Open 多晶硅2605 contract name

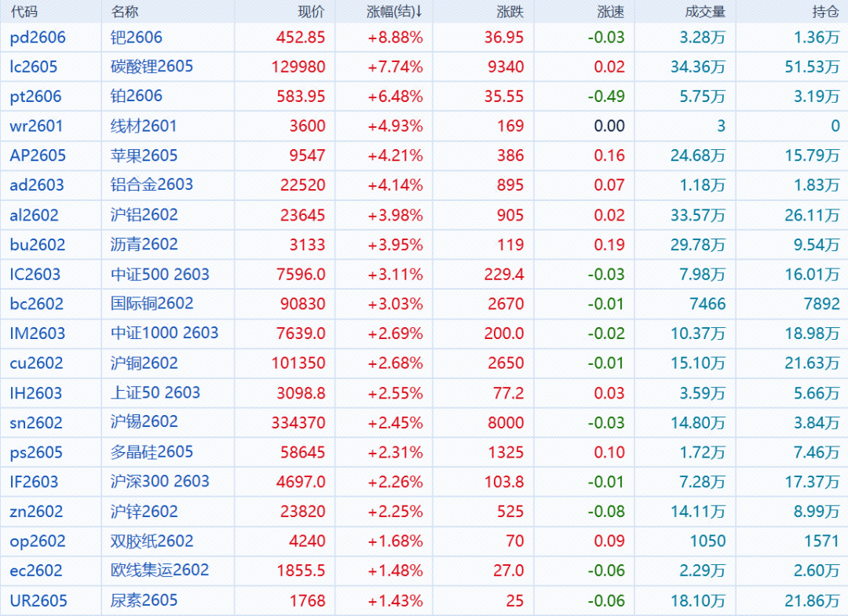152,452
